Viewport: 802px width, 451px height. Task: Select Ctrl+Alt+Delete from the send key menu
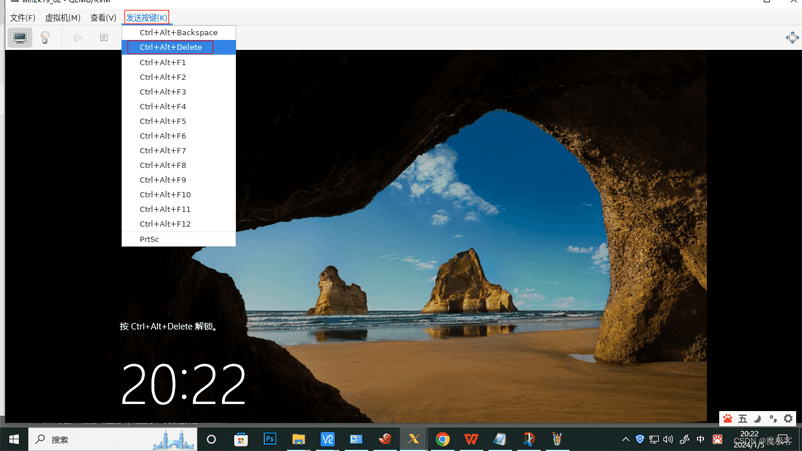click(171, 47)
